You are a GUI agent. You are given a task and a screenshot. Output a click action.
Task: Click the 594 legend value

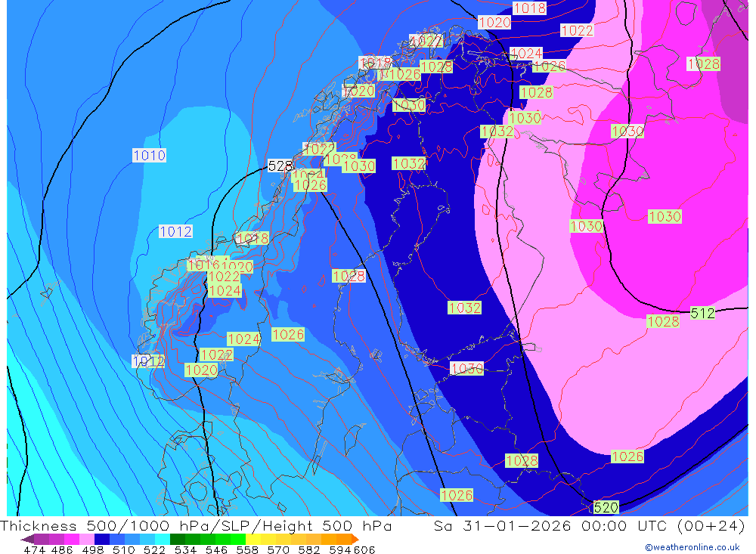pos(340,549)
